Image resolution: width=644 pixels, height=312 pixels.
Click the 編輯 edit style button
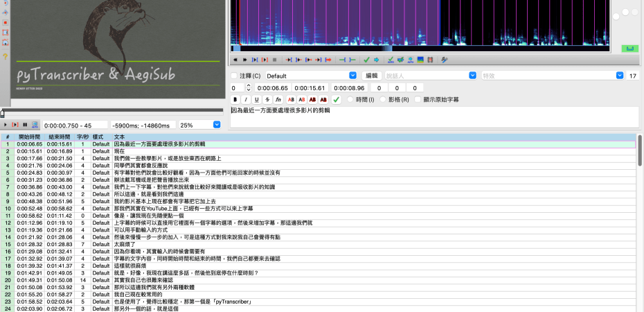[x=372, y=76]
